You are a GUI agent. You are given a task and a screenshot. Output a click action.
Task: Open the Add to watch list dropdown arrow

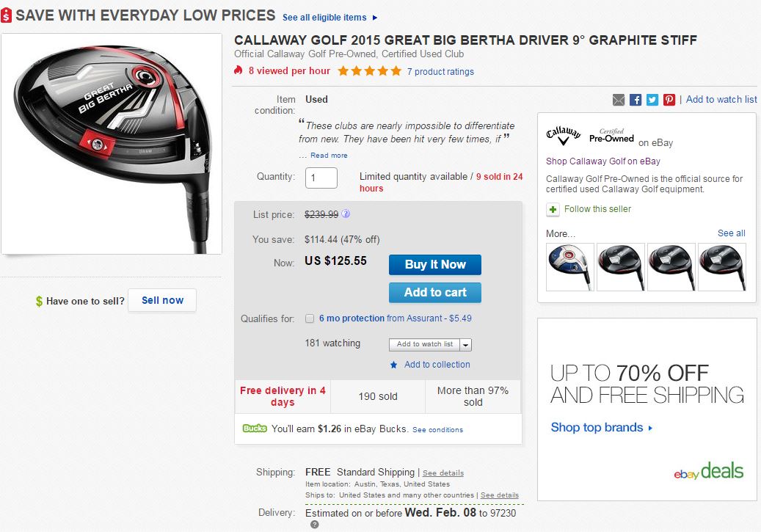click(466, 344)
